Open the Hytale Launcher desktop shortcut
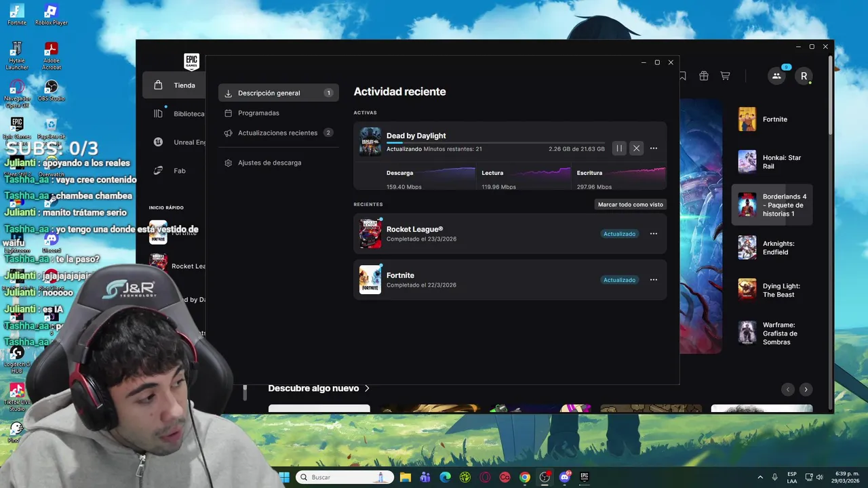 [17, 56]
